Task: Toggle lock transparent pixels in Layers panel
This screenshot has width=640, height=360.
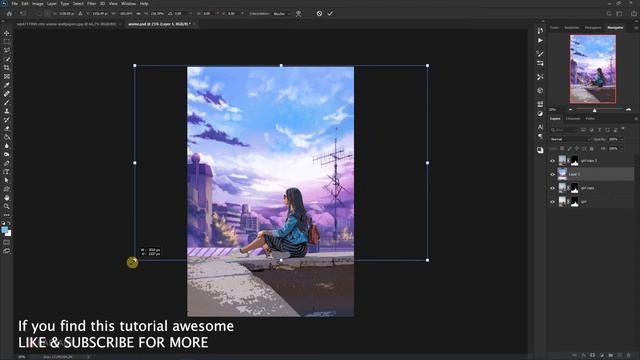Action: point(562,149)
